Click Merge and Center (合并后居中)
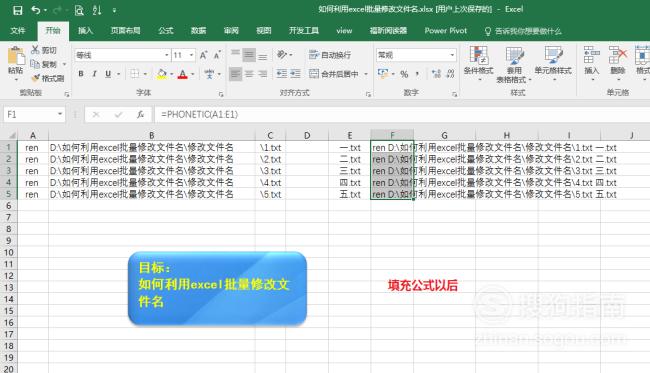Screen dimensions: 650x373 [x=334, y=74]
